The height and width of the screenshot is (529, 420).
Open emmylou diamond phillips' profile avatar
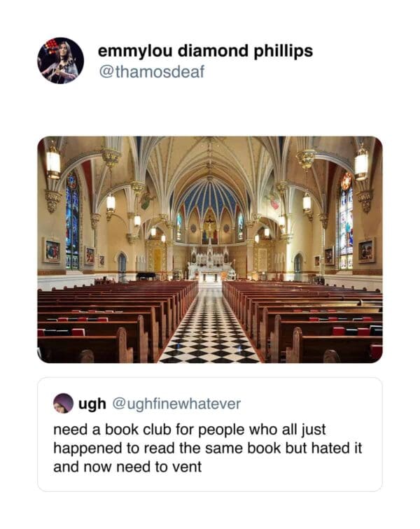60,60
